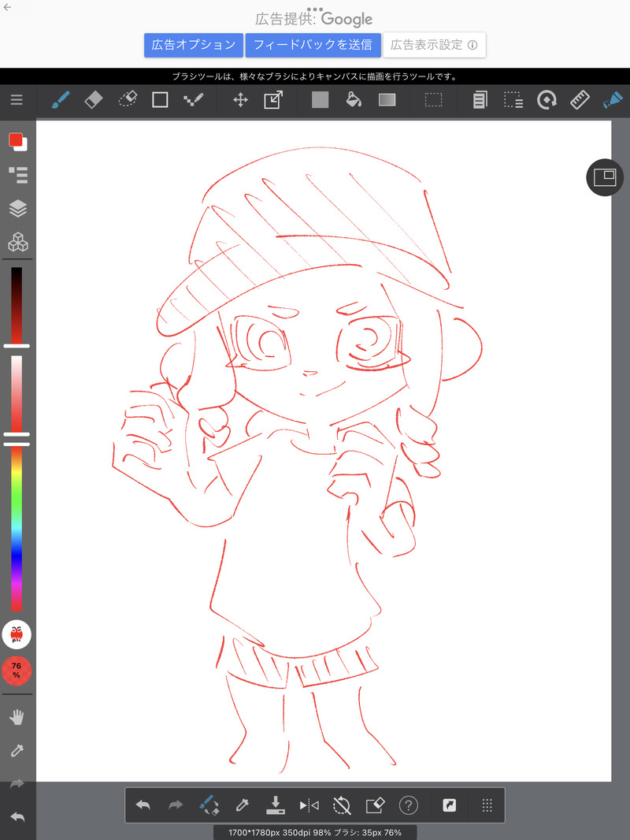Select the Hand pan tool
This screenshot has width=630, height=840.
tap(17, 717)
